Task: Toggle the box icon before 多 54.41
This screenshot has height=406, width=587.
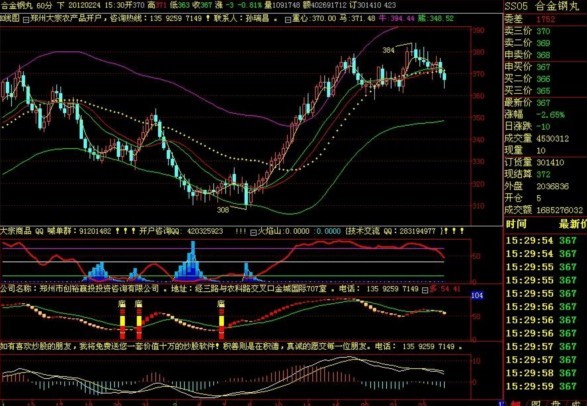Action: 425,290
